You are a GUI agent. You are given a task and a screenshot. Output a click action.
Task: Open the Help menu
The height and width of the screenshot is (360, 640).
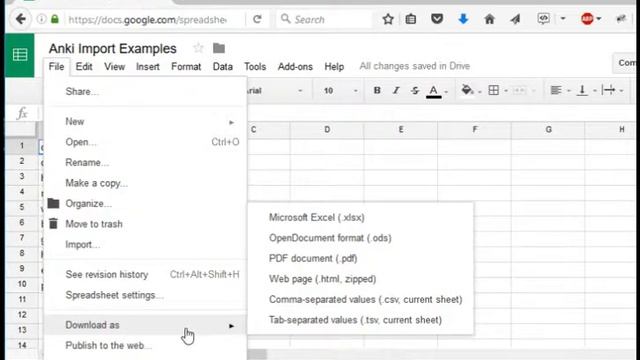click(334, 67)
